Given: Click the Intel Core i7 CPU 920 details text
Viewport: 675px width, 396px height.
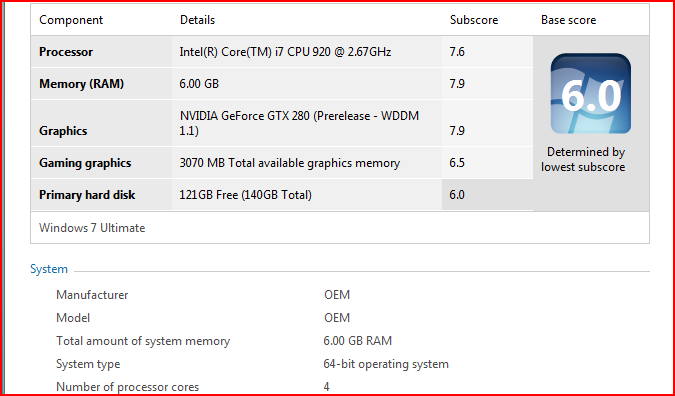Looking at the screenshot, I should click(x=285, y=52).
